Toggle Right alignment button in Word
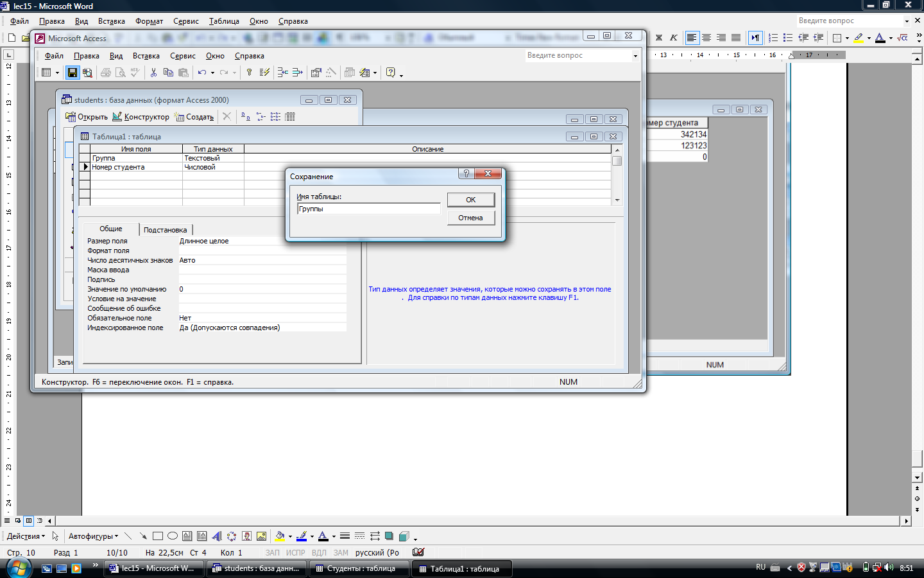The width and height of the screenshot is (924, 578). [721, 38]
